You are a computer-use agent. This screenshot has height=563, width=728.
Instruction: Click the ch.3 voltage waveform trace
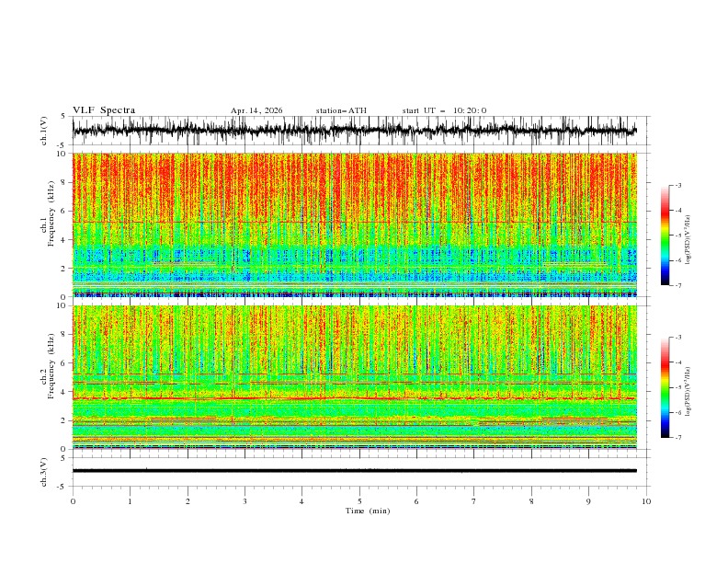point(354,471)
